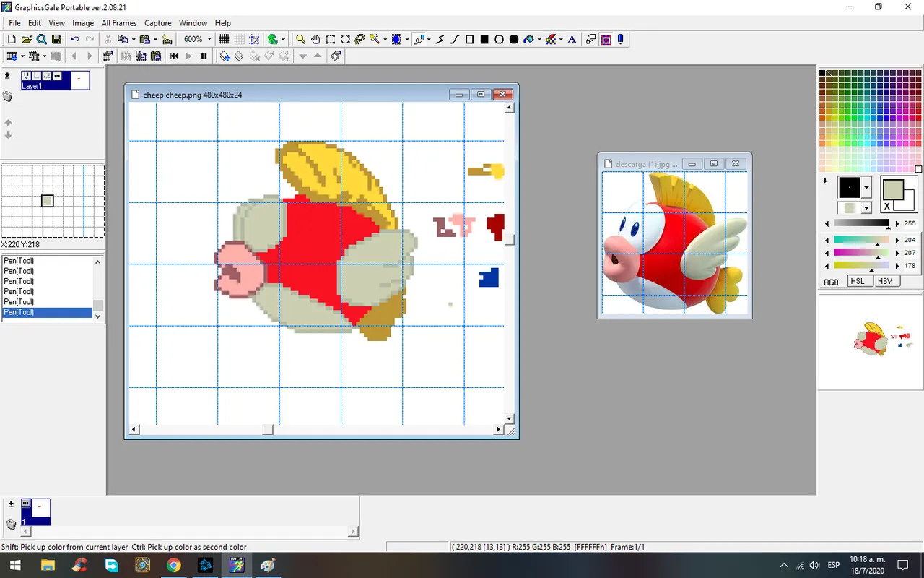Select the freehand Pen tool

pos(419,39)
